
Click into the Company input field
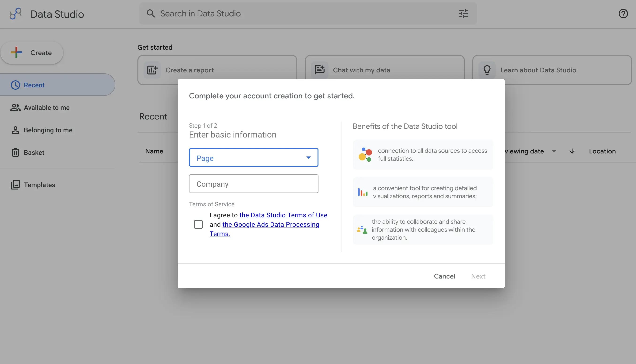253,184
